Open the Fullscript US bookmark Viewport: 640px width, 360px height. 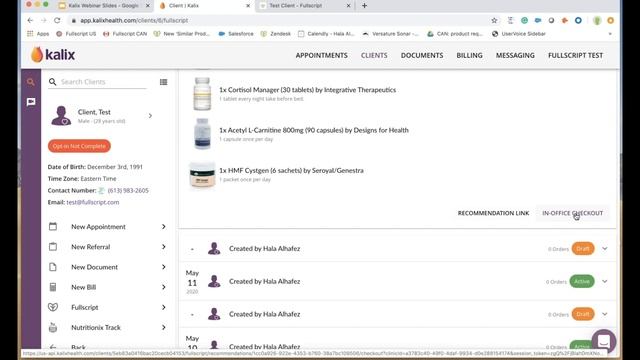(x=76, y=34)
